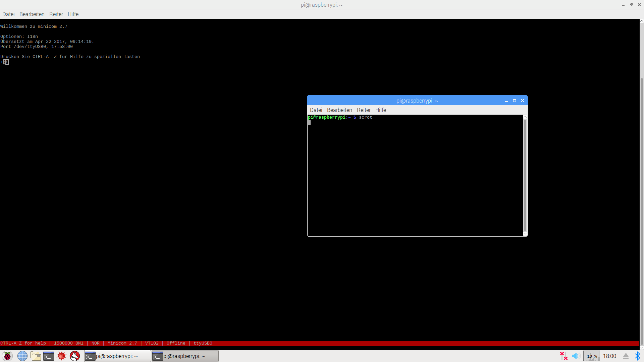
Task: Click the clock showing 18:00
Action: click(609, 356)
